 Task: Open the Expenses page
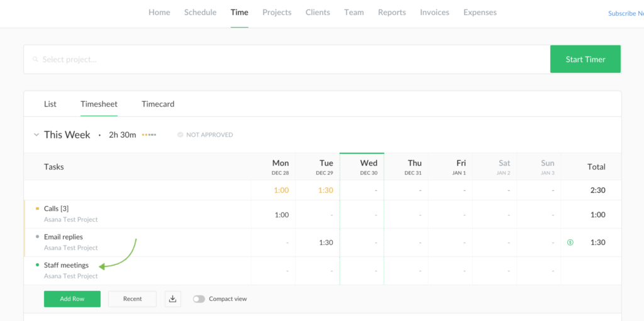(480, 13)
